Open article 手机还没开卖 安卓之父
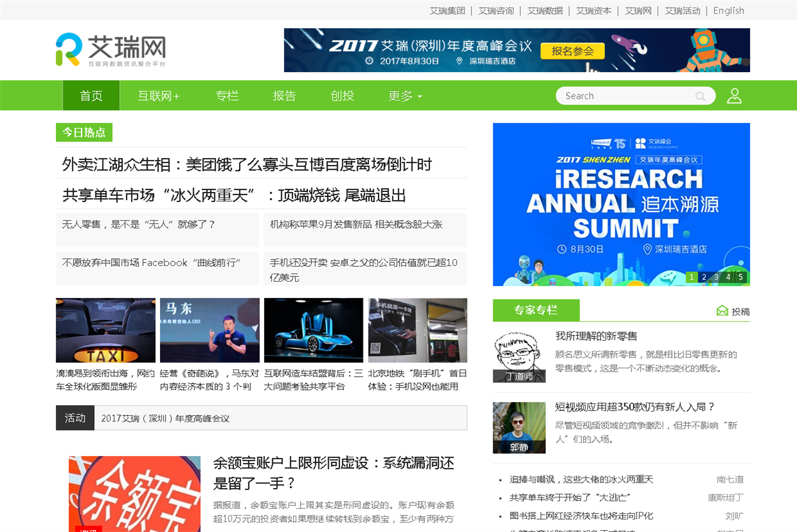 point(364,270)
